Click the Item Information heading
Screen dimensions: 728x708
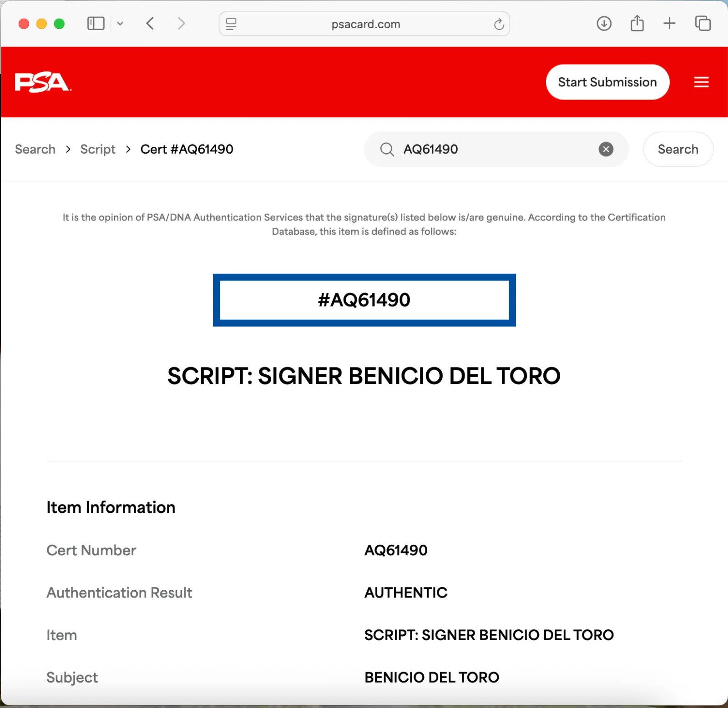tap(111, 507)
